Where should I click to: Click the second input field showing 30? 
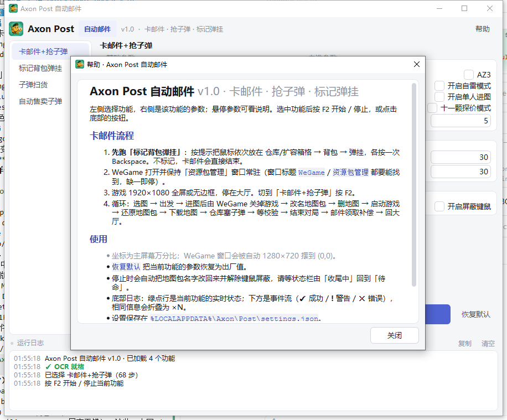[x=461, y=172]
